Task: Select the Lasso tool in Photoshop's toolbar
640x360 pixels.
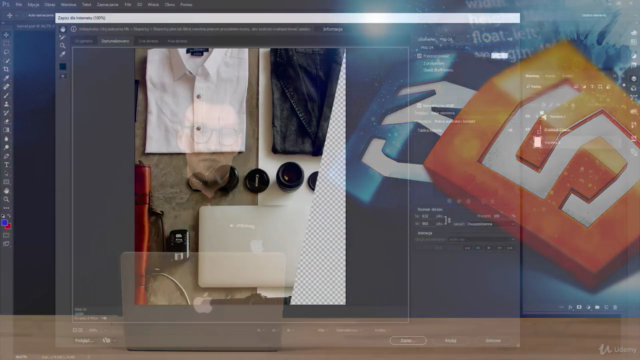Action: (x=6, y=52)
